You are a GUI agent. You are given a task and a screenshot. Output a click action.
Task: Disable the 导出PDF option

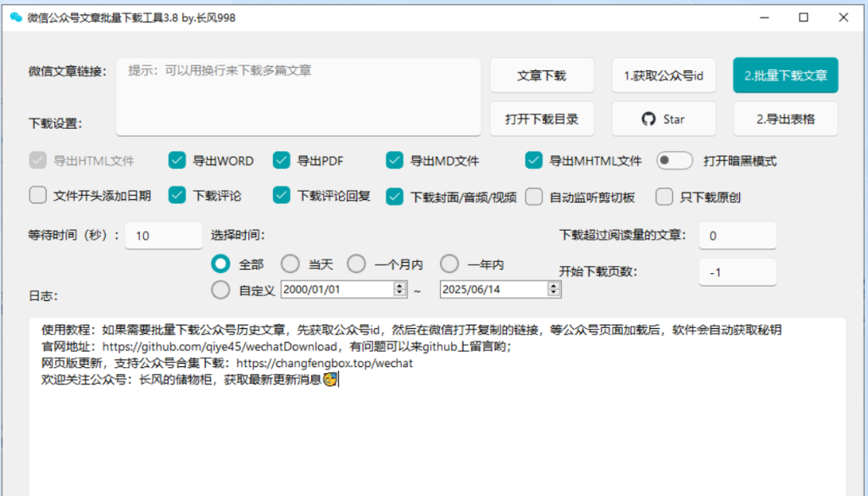[x=281, y=160]
